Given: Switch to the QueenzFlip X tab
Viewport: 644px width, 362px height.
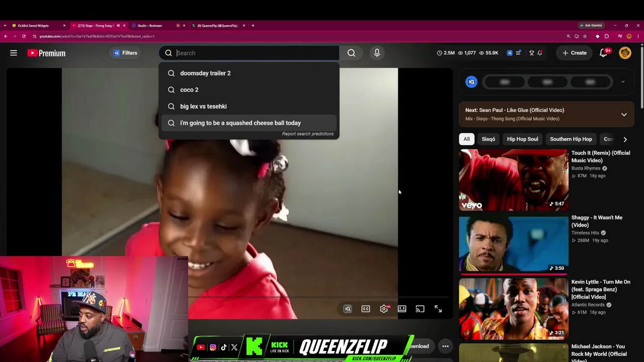Looking at the screenshot, I should [217, 26].
